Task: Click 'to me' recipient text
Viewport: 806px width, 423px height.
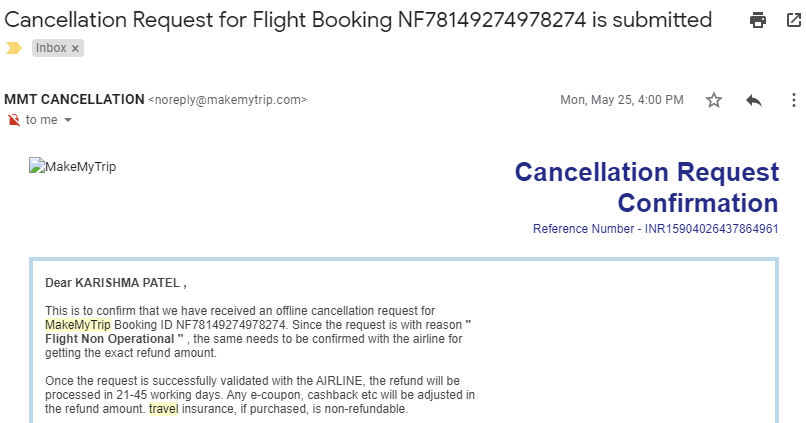Action: pyautogui.click(x=41, y=120)
